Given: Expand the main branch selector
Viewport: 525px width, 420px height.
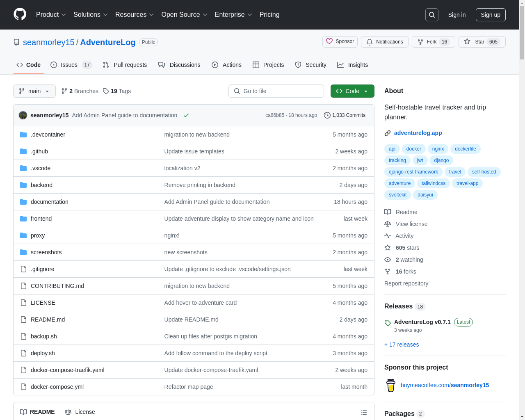Looking at the screenshot, I should [34, 91].
